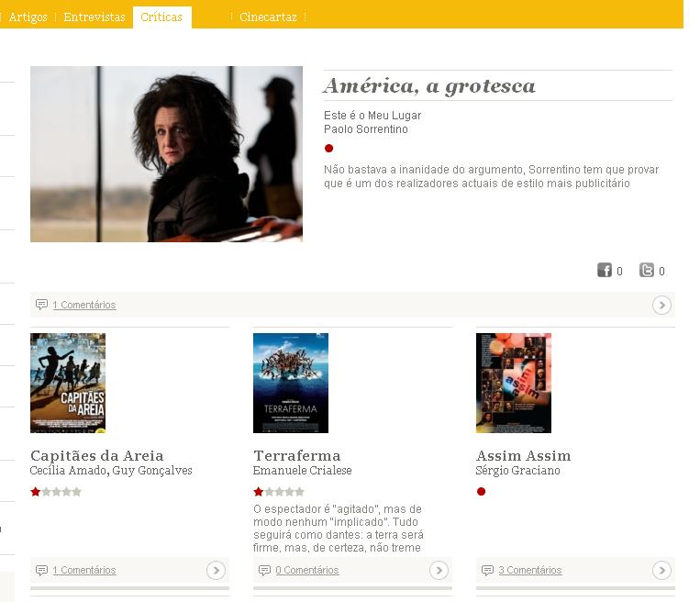The width and height of the screenshot is (700, 602).
Task: Open the Terraferma title link
Action: [x=297, y=455]
